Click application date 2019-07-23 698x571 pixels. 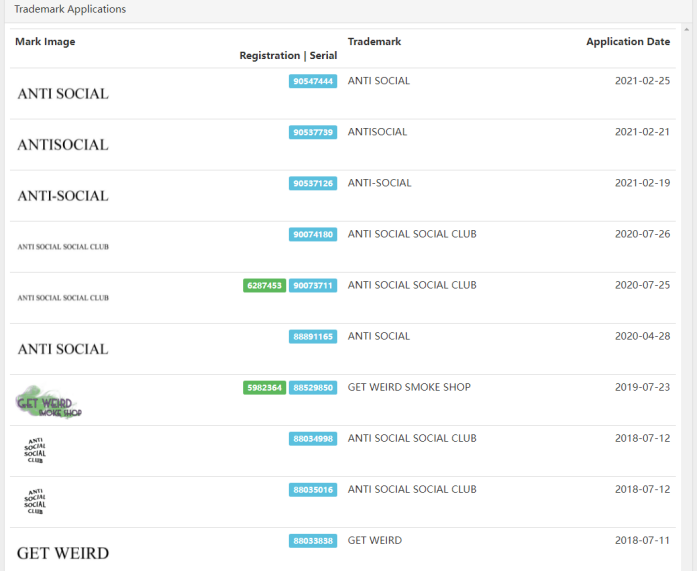[x=642, y=387]
